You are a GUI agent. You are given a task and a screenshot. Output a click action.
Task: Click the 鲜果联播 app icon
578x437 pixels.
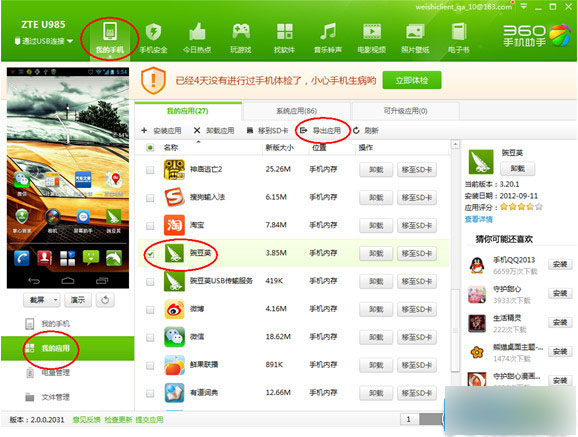[x=174, y=365]
